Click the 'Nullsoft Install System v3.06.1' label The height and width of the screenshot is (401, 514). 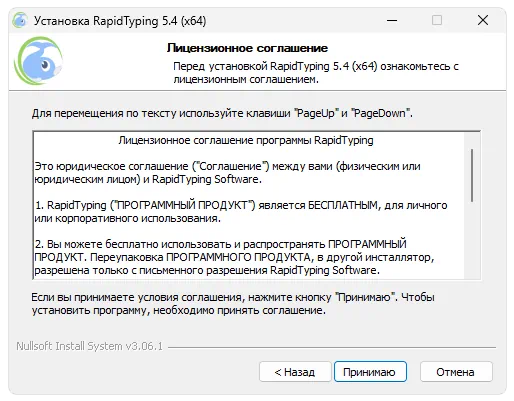pyautogui.click(x=90, y=346)
